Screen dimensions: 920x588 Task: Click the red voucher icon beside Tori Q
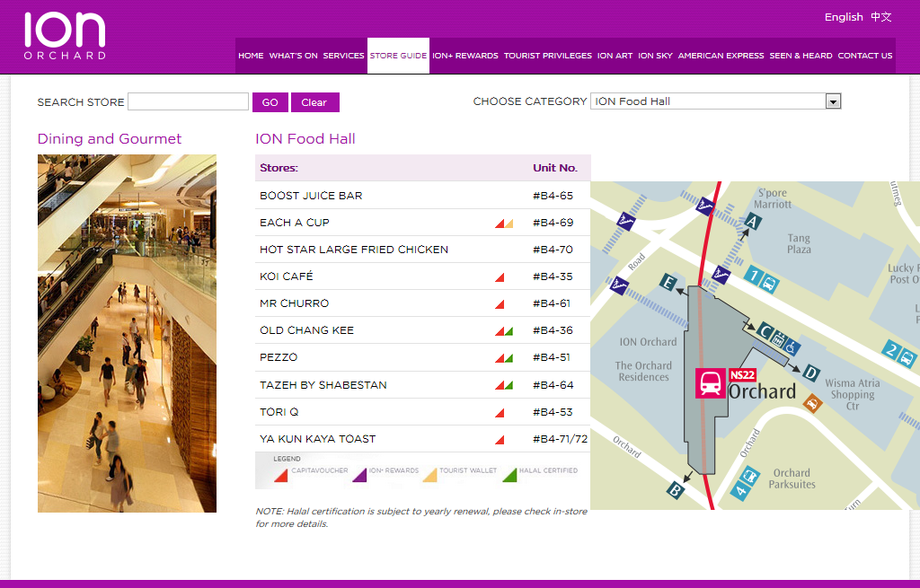(x=500, y=413)
